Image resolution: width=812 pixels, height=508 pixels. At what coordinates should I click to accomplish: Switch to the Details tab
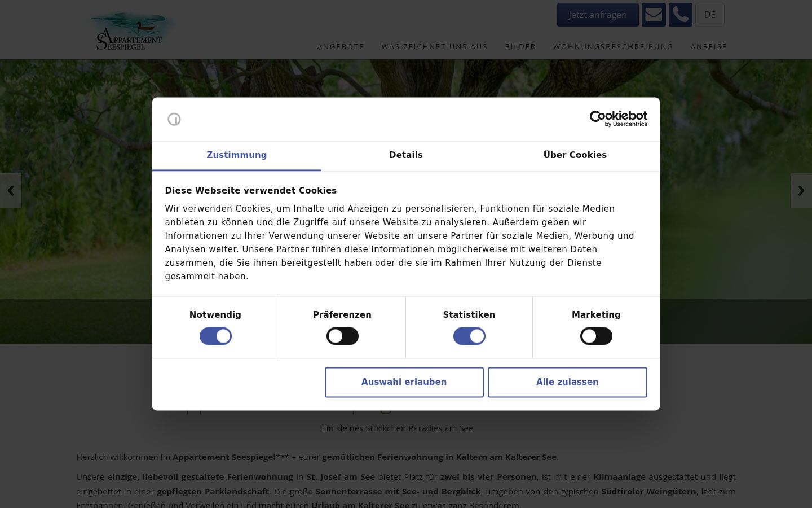tap(406, 155)
